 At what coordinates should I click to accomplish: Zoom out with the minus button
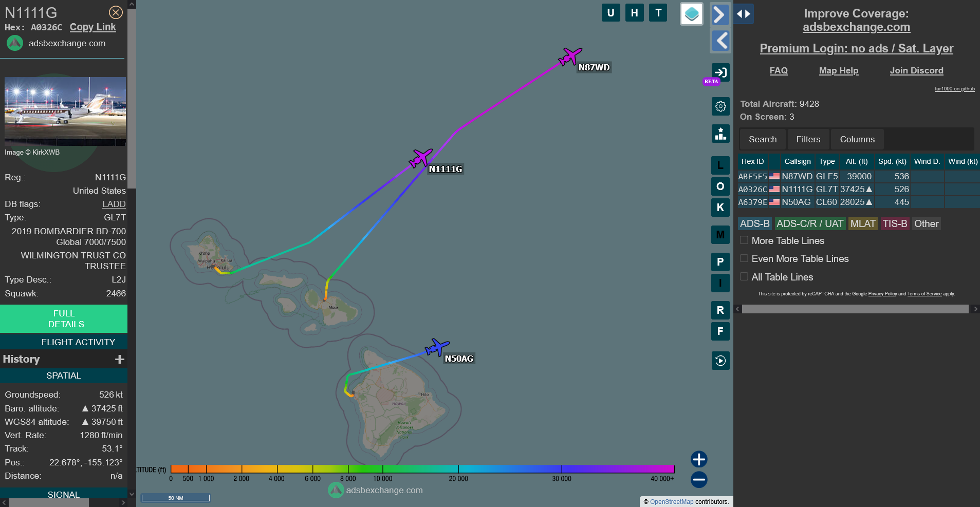coord(699,480)
